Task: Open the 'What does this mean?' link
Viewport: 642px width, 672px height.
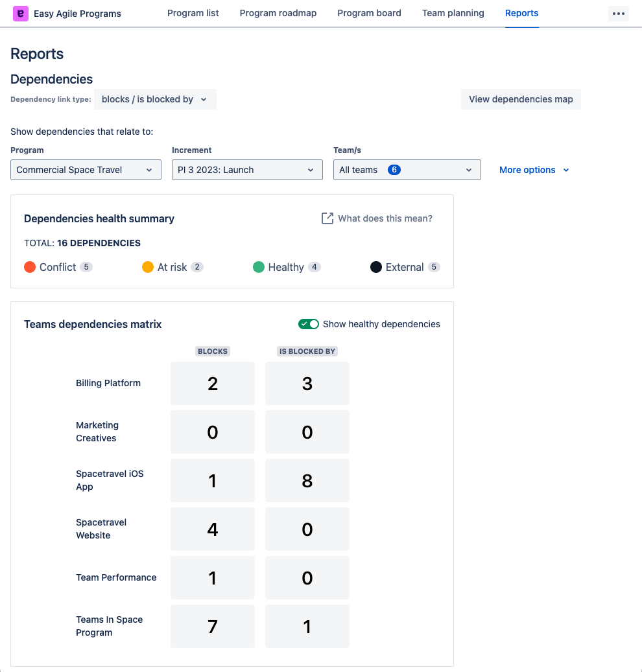Action: coord(384,218)
